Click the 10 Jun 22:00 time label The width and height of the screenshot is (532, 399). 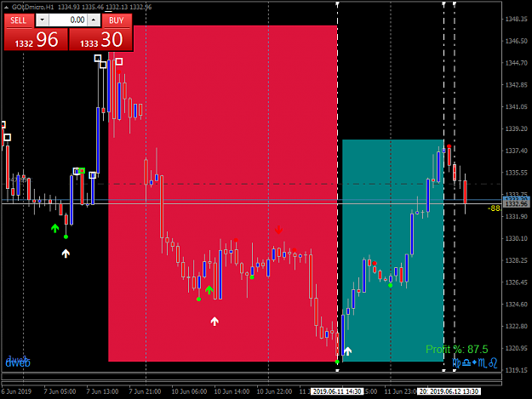pos(274,391)
